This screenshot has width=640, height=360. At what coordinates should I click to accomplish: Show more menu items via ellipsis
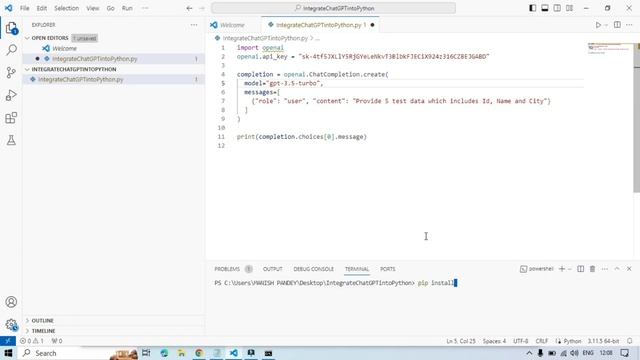coord(145,8)
